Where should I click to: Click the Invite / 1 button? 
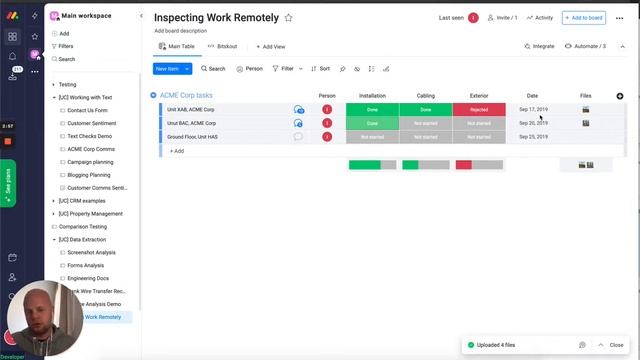pos(502,18)
